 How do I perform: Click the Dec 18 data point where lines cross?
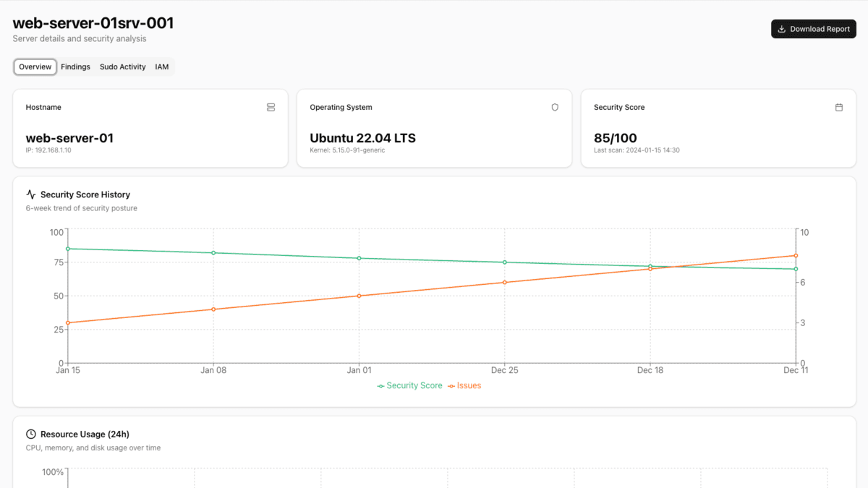pyautogui.click(x=650, y=267)
